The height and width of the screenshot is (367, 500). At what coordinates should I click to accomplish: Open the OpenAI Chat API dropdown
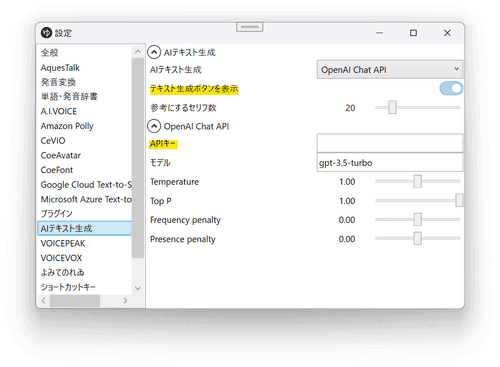click(390, 70)
